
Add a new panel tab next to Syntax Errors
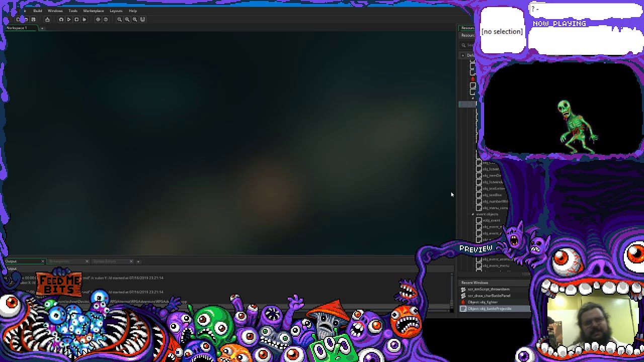[x=138, y=261]
